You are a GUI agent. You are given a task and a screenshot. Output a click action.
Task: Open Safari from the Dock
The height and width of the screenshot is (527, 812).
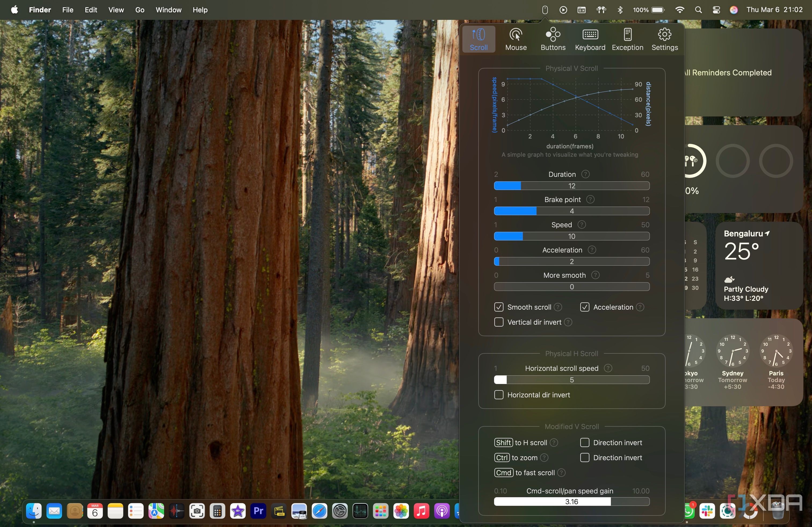(319, 511)
